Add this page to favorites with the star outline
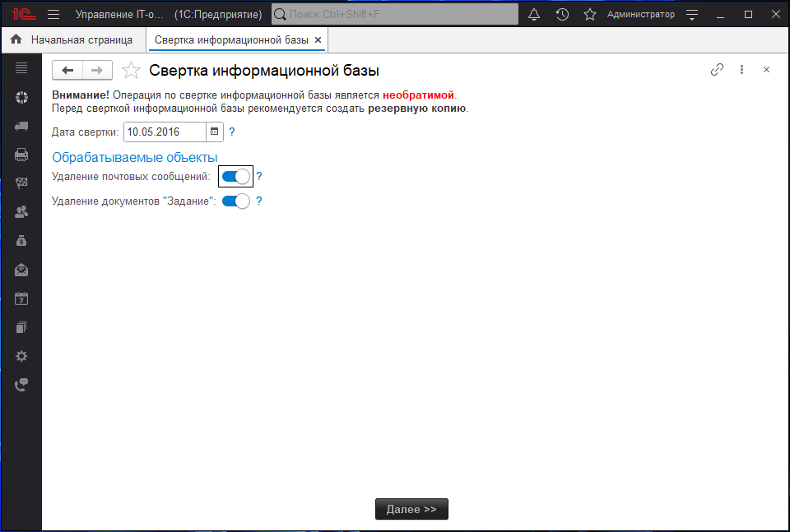 tap(131, 71)
